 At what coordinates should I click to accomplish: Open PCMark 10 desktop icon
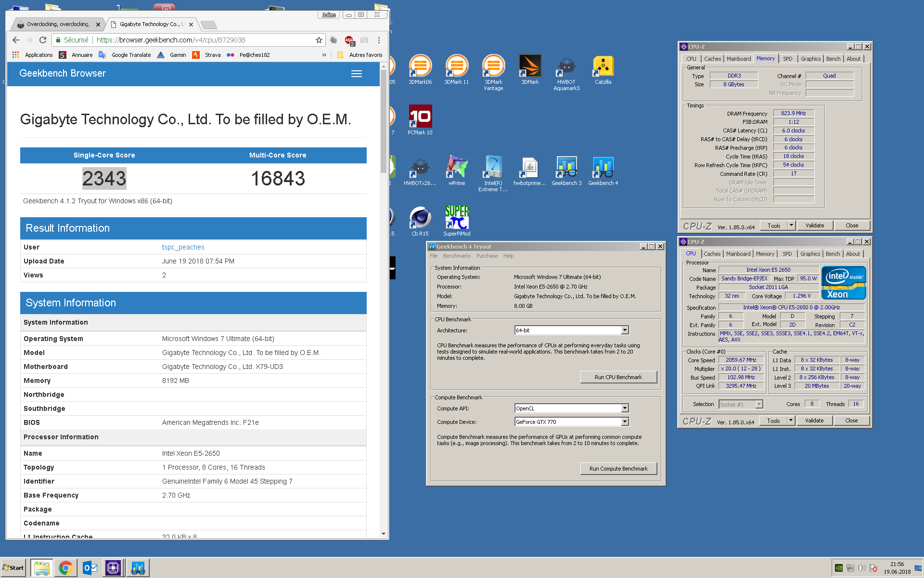tap(420, 120)
